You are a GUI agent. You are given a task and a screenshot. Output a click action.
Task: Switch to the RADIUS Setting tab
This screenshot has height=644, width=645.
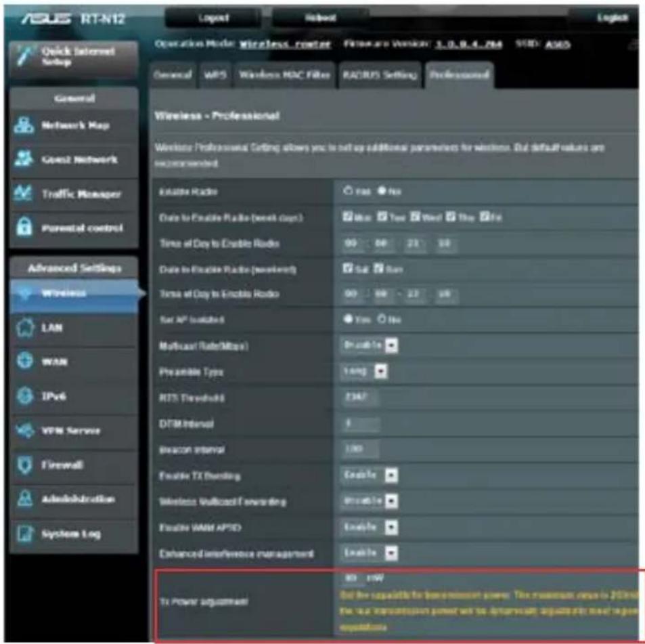click(380, 75)
